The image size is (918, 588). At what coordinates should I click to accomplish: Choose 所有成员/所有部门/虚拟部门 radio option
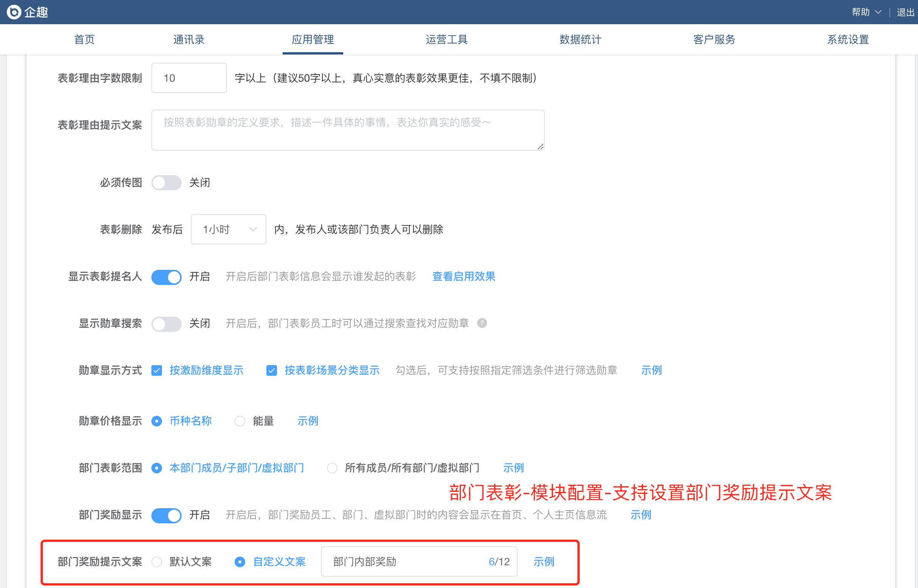tap(332, 468)
